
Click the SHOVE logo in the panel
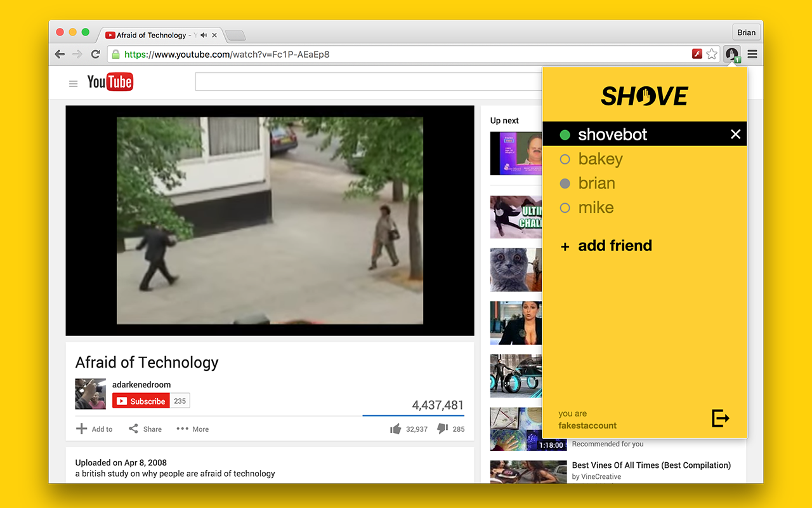(645, 96)
